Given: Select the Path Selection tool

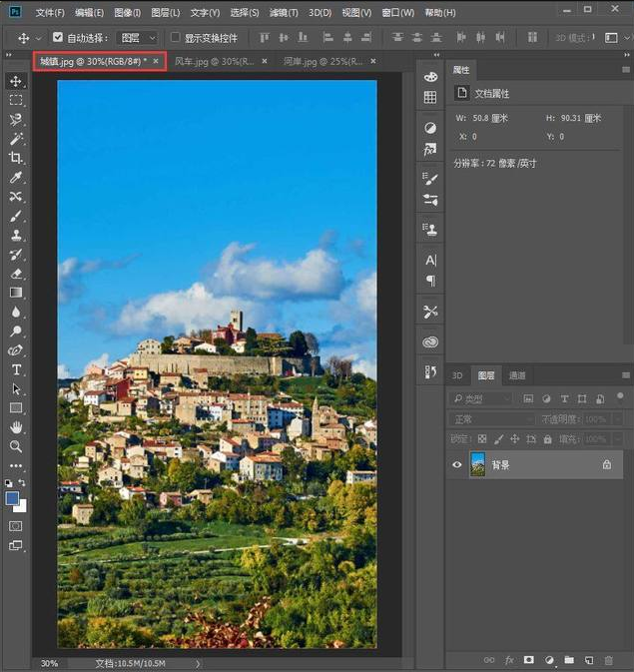Looking at the screenshot, I should [16, 388].
